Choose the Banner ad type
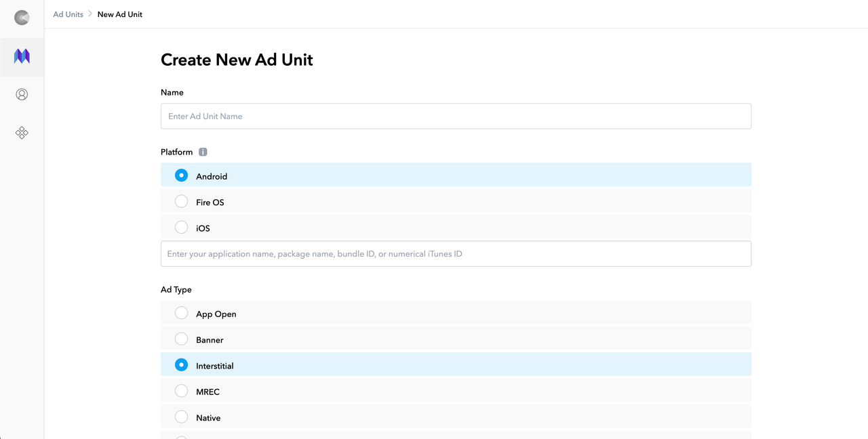The image size is (868, 439). coord(456,339)
